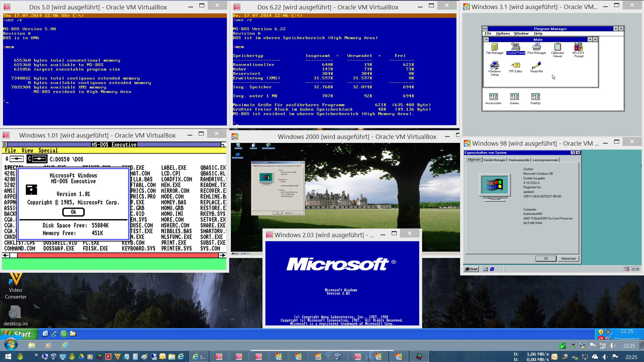
Task: Click MS-DOS Executive scrollbar right arrow
Action: coord(222,255)
